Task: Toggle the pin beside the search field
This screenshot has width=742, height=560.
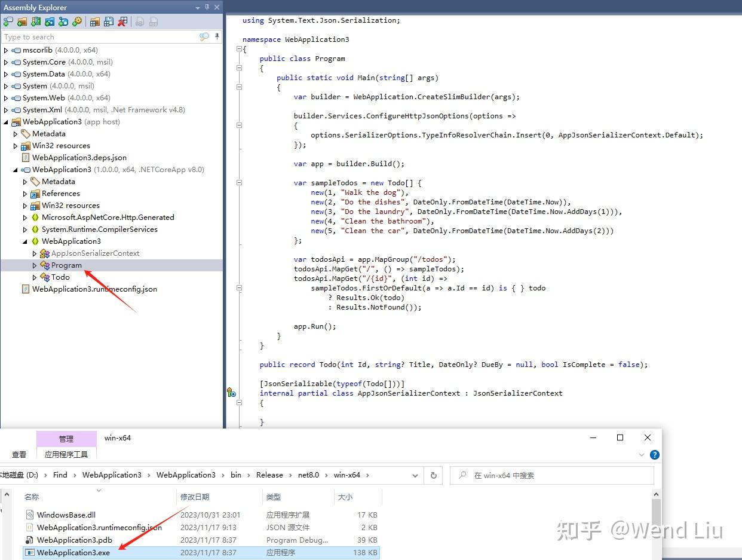Action: pyautogui.click(x=217, y=36)
